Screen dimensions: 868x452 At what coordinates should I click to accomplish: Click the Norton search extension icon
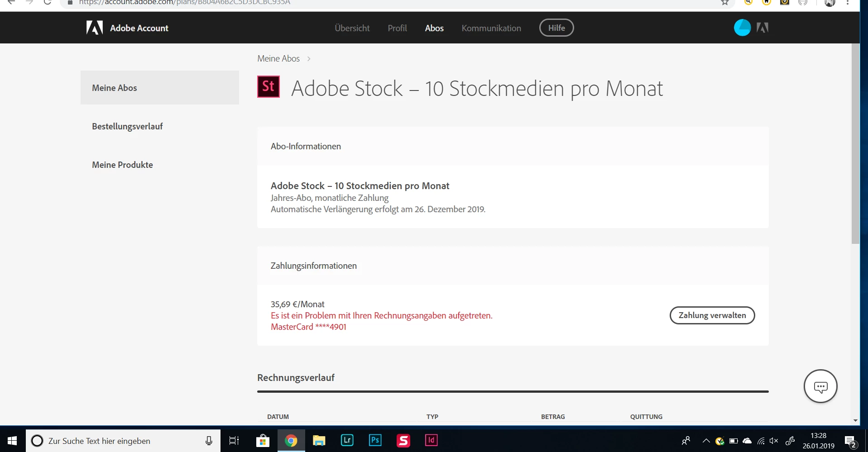(748, 2)
